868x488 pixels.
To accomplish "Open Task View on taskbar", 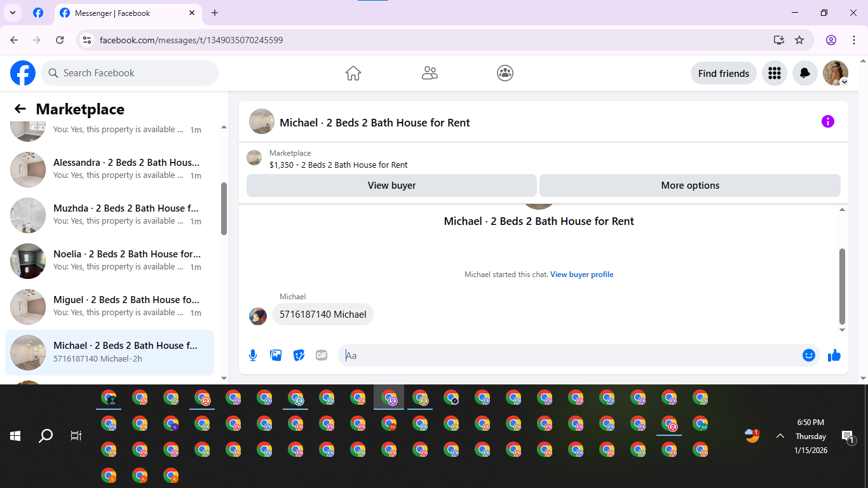I will 76,436.
